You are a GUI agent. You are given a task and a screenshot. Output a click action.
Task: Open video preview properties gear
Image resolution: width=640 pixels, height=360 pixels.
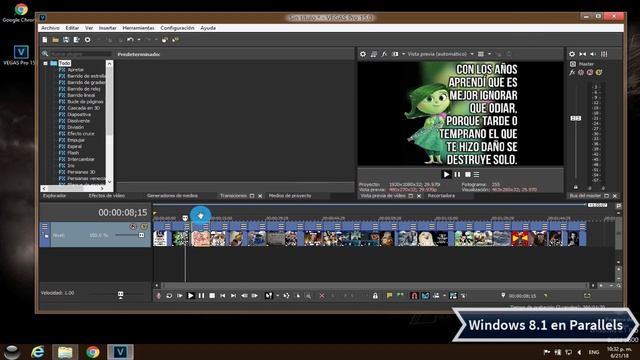pyautogui.click(x=363, y=54)
